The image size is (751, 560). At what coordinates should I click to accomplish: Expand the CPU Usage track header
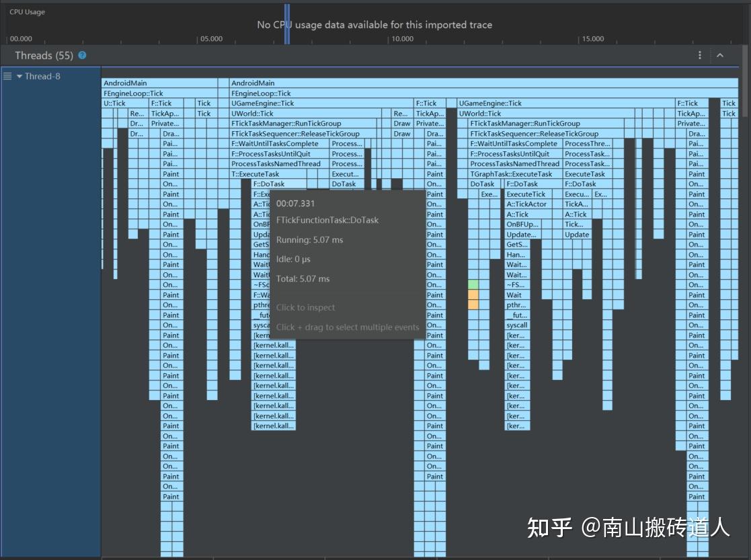coord(28,11)
